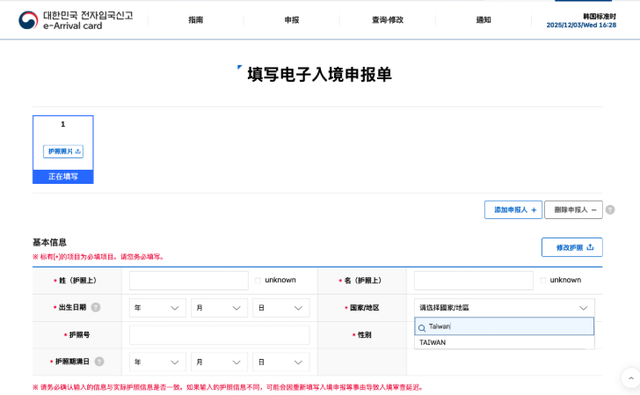Viewport: 640px width, 395px height.
Task: Click the date text 2025/12/03/Wed 16:28
Action: point(581,25)
